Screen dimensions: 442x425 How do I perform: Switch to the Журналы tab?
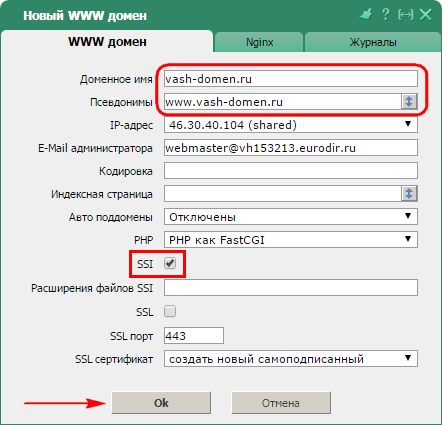coord(373,42)
